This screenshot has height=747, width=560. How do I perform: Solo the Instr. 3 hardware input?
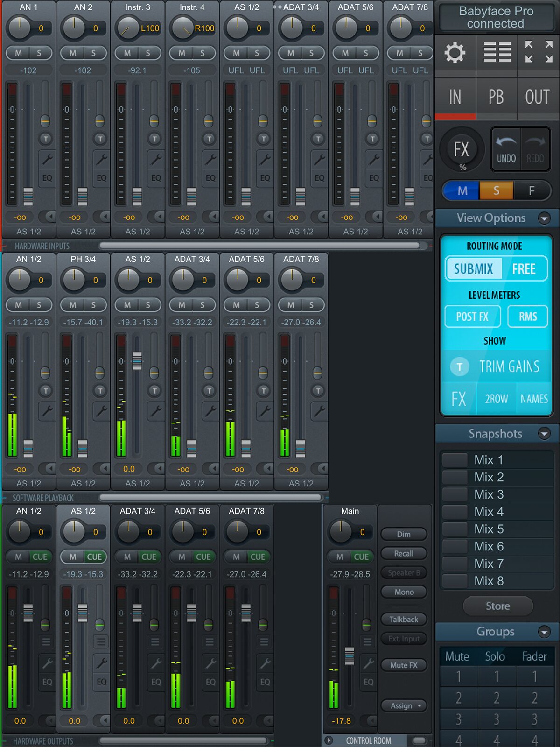coord(148,53)
